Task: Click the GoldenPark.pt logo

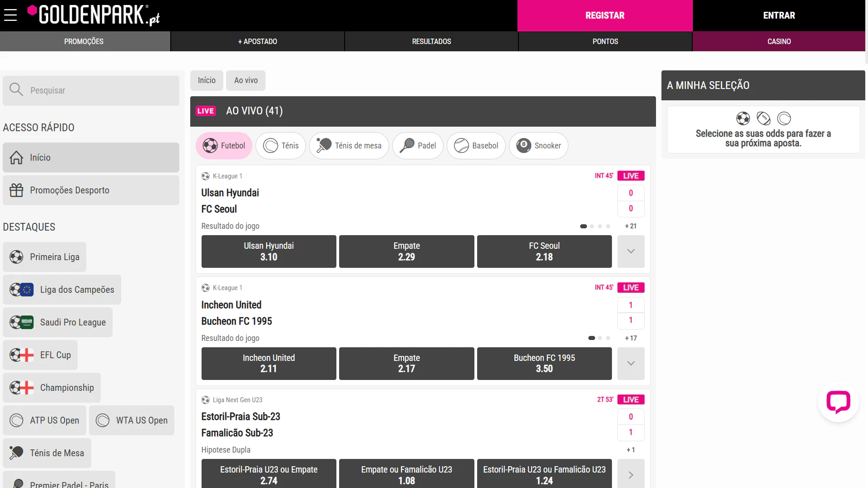Action: [94, 15]
